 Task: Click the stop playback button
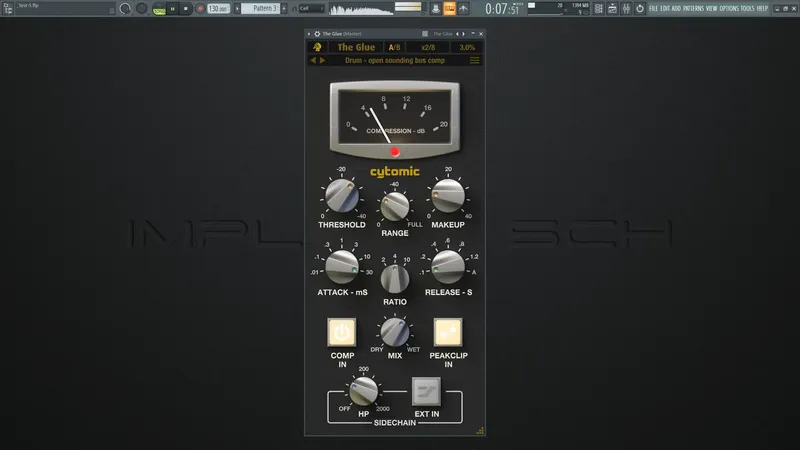pyautogui.click(x=186, y=9)
